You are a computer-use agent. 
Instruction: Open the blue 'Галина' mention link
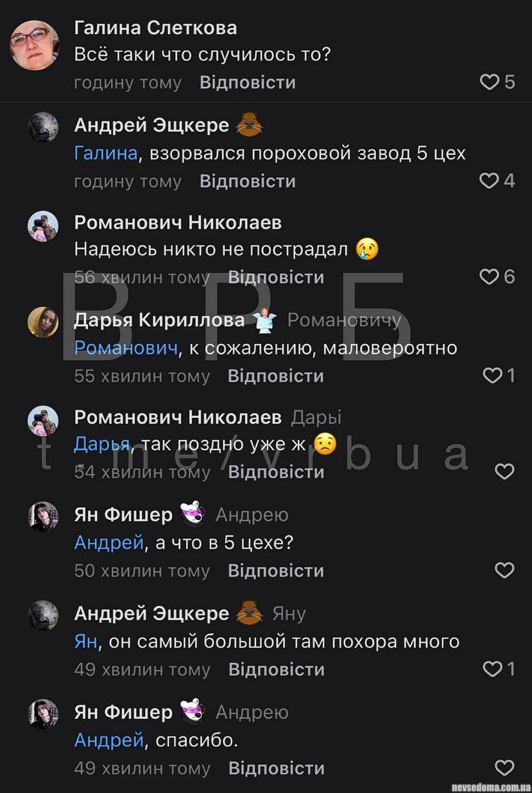pos(106,153)
